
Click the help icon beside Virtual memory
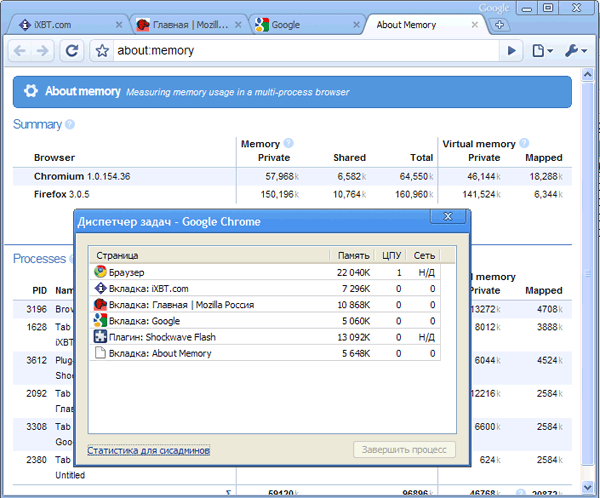[x=524, y=143]
